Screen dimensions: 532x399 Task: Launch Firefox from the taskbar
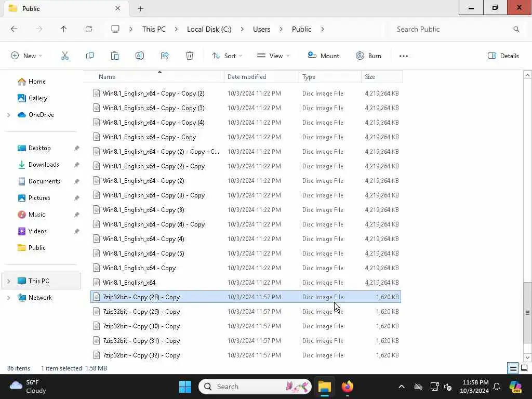347,387
